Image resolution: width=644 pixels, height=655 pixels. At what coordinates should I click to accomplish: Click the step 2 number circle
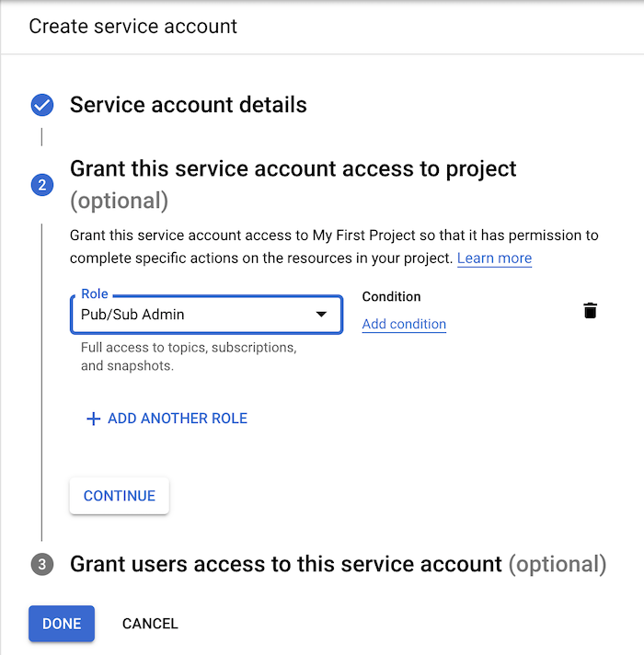pyautogui.click(x=42, y=185)
